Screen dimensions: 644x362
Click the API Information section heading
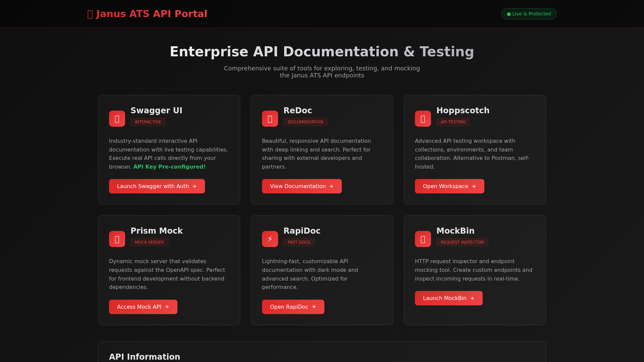[145, 357]
